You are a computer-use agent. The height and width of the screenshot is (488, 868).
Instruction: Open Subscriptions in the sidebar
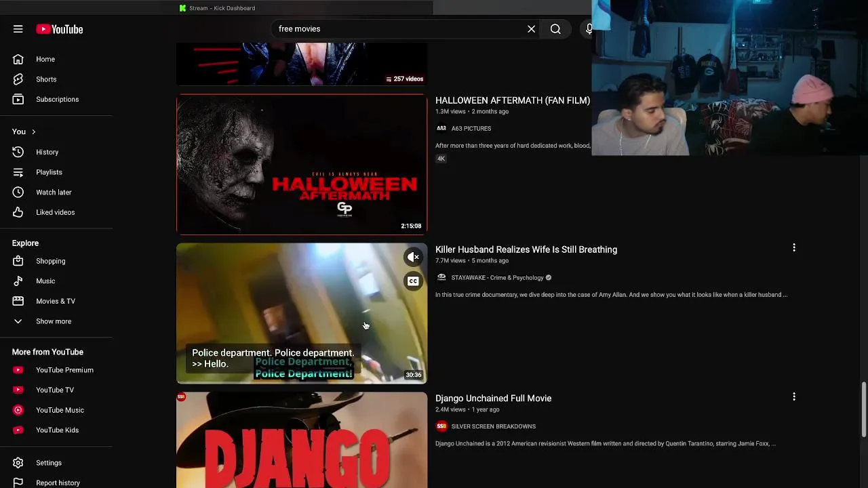pyautogui.click(x=56, y=99)
